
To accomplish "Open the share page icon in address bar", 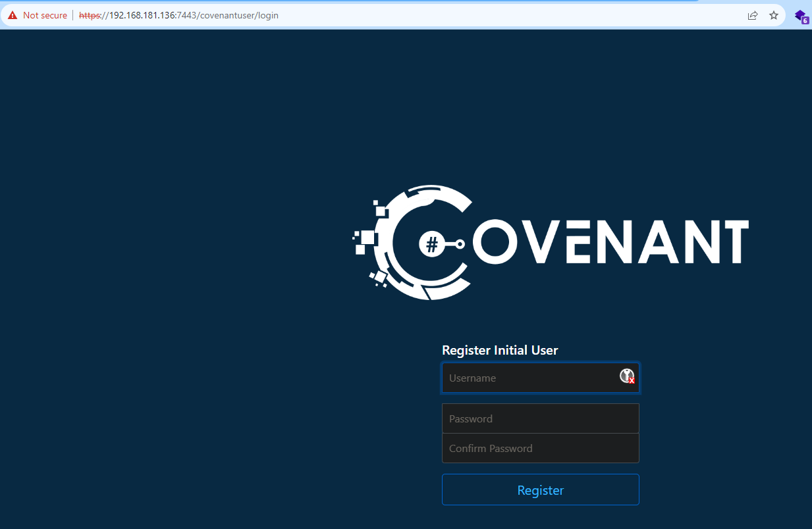I will tap(753, 15).
